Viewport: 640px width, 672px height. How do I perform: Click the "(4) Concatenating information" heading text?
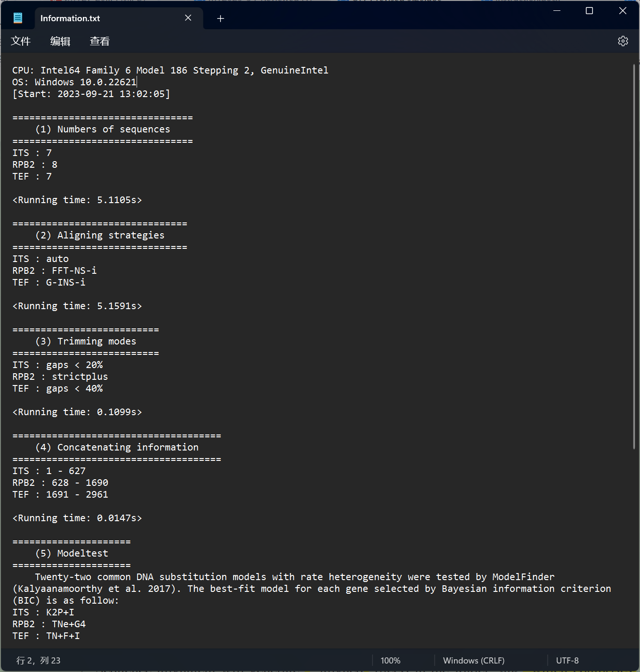tap(117, 447)
